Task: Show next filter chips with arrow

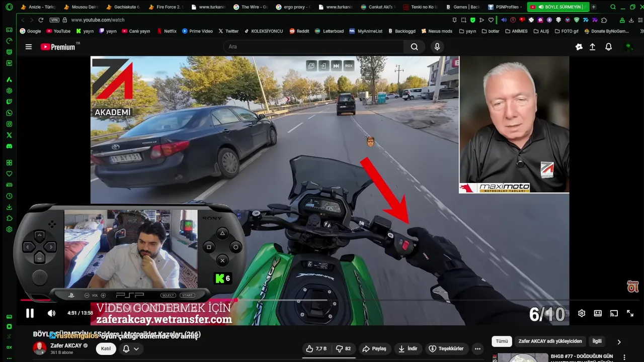Action: click(x=619, y=341)
